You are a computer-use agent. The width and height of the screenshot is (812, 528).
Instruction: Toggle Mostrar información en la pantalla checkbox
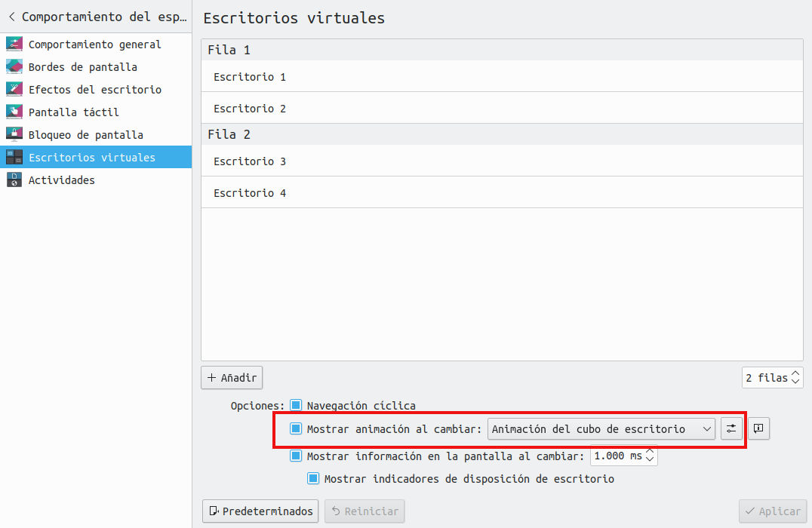click(296, 456)
